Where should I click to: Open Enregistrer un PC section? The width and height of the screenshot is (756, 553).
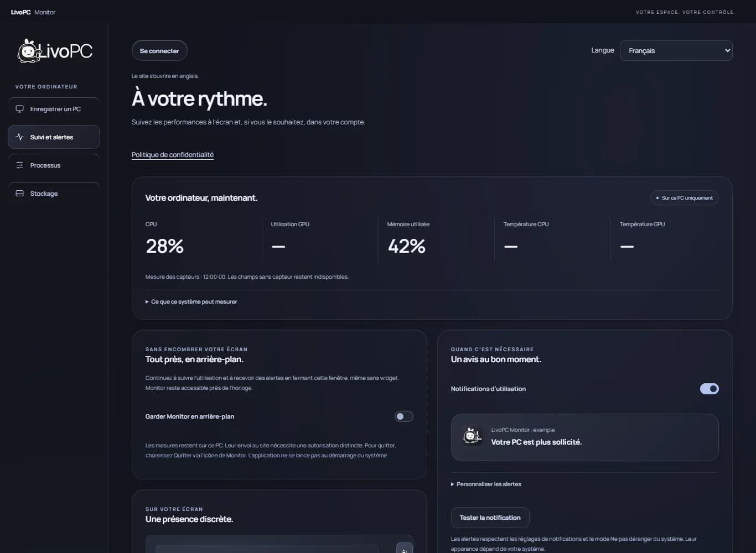tap(54, 109)
